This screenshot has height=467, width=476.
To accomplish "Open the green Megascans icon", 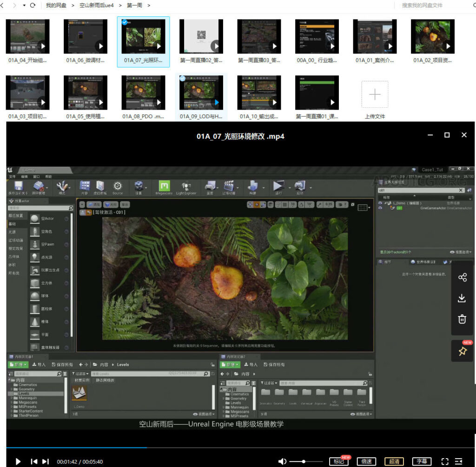I will pos(164,188).
